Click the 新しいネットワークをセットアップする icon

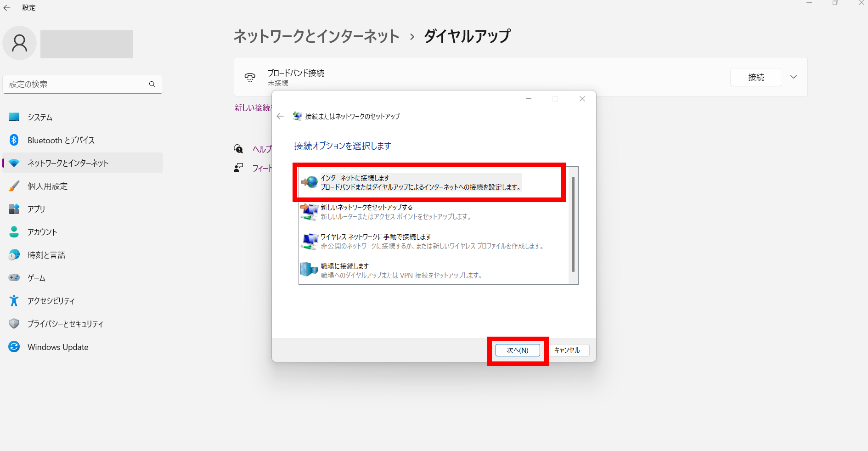click(309, 212)
